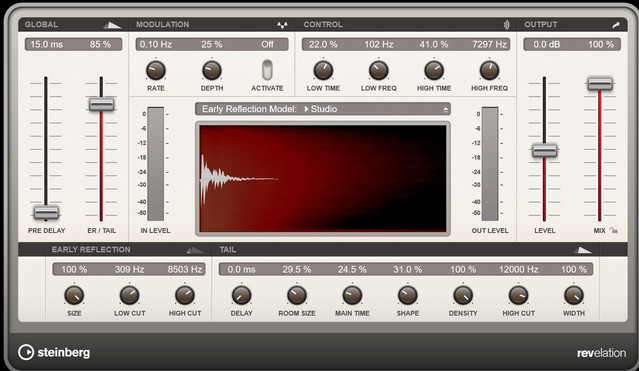Click the 12000 Hz tail high cut value
The image size is (639, 371).
click(518, 269)
